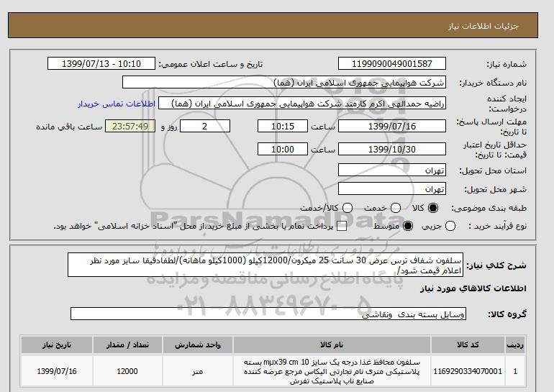Viewport: 554px width, 392px height.
Task: Click the announcement date field 1399/07/13 - 10:10
Action: (101, 63)
